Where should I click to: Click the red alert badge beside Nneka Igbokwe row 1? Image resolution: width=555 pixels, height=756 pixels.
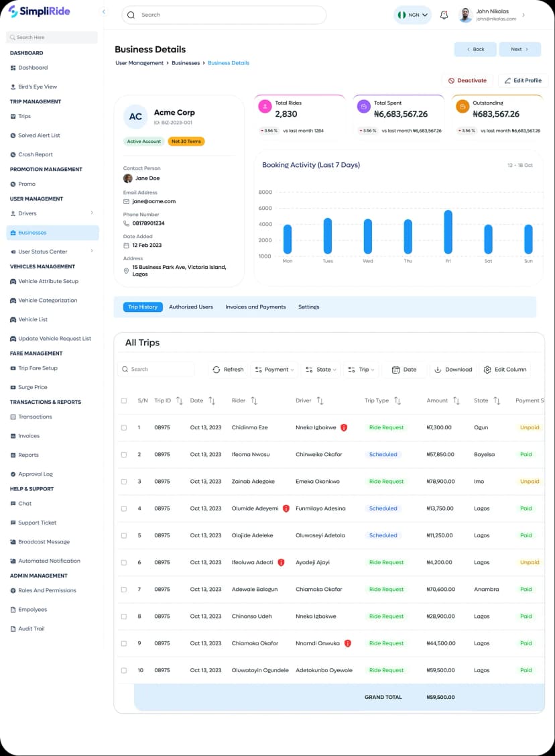344,428
